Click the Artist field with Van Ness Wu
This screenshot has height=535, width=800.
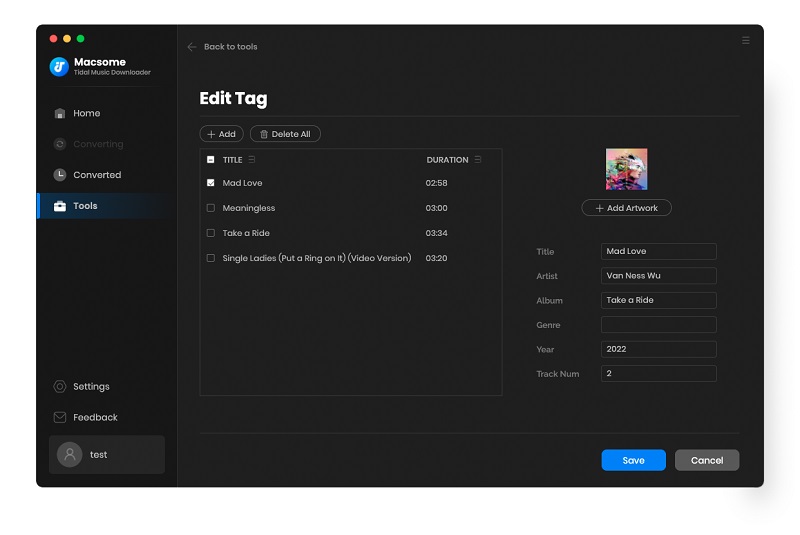(659, 276)
